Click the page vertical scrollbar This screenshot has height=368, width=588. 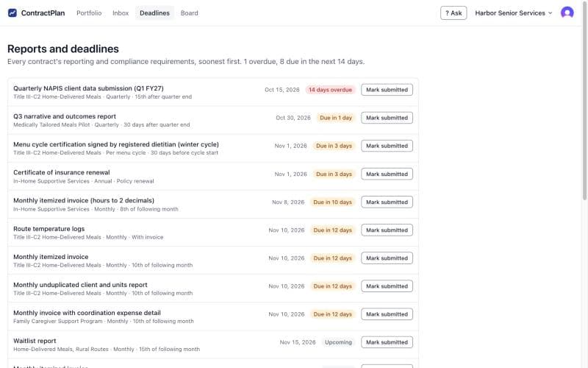click(584, 102)
